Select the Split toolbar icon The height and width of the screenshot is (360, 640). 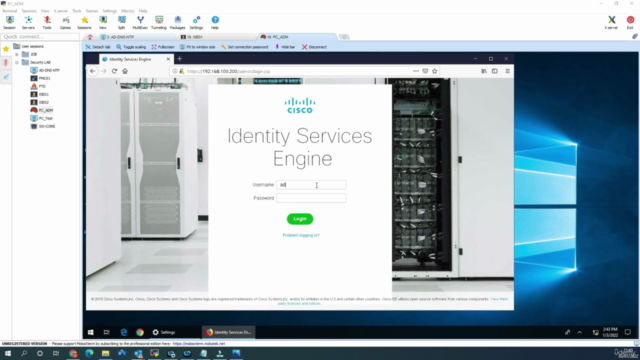(122, 22)
